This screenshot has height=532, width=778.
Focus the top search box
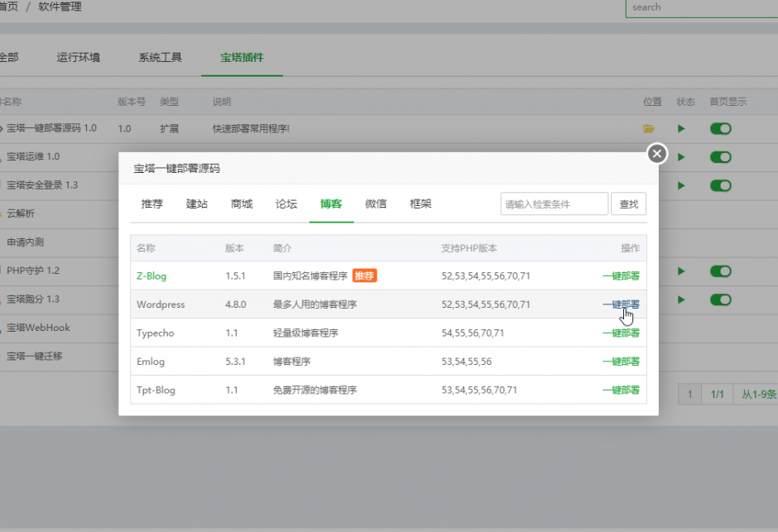click(702, 8)
